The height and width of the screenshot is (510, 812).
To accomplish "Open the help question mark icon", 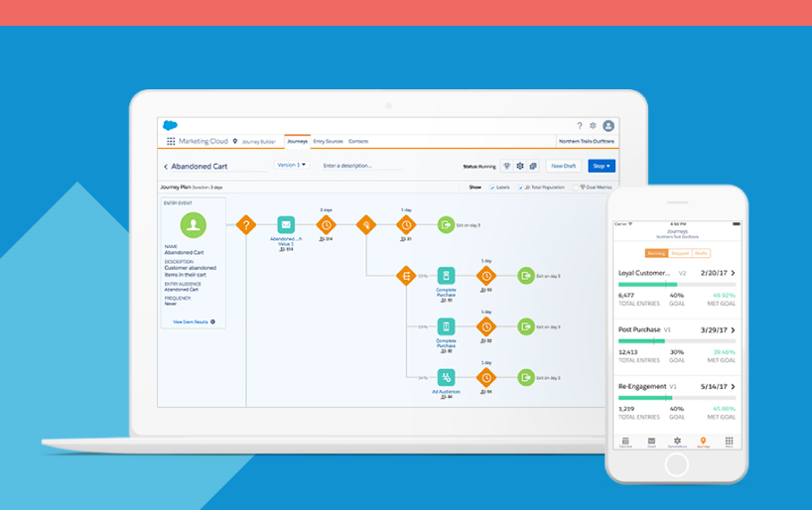I will 580,125.
